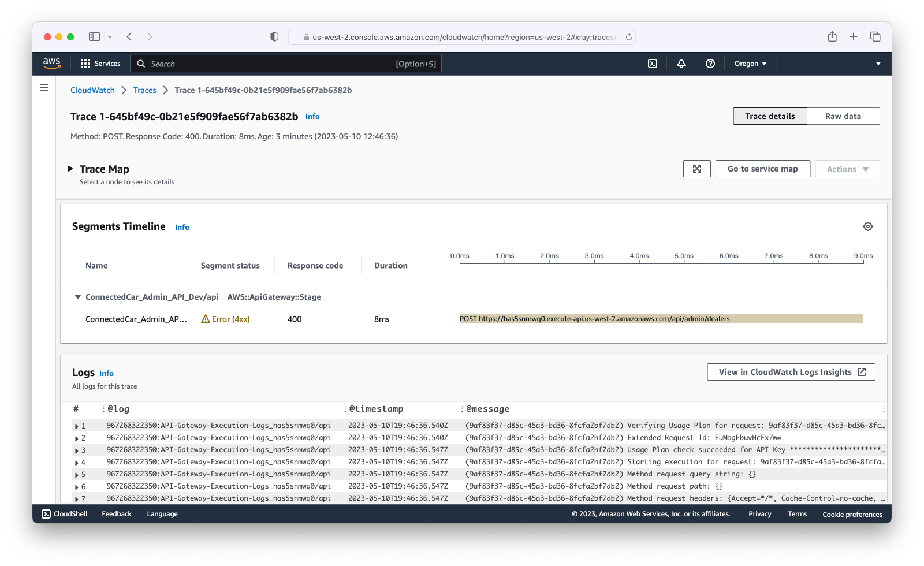Screen dimensions: 924x566
Task: Open the help question-mark icon
Action: tap(710, 64)
